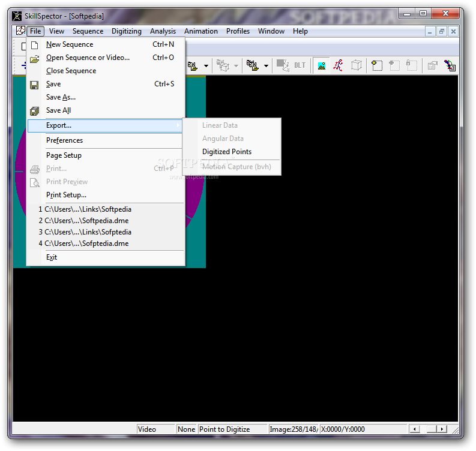Click the Open Sequence folder icon
The width and height of the screenshot is (476, 451).
(35, 59)
